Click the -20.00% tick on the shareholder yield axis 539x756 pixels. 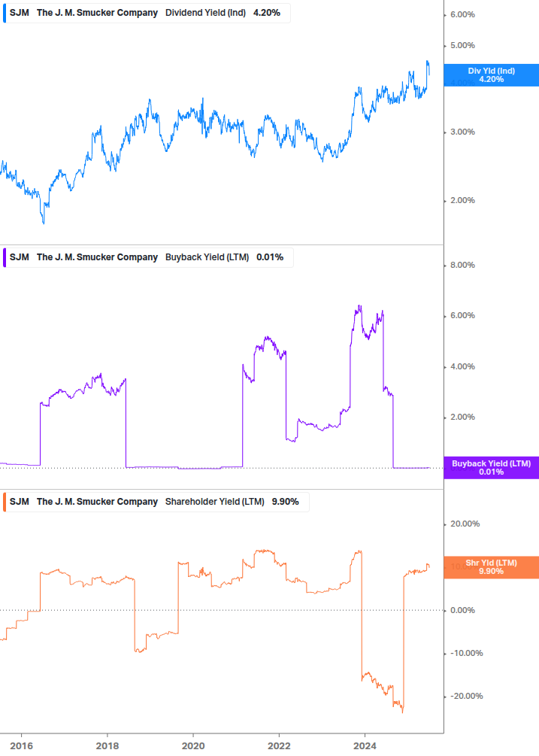pos(466,697)
